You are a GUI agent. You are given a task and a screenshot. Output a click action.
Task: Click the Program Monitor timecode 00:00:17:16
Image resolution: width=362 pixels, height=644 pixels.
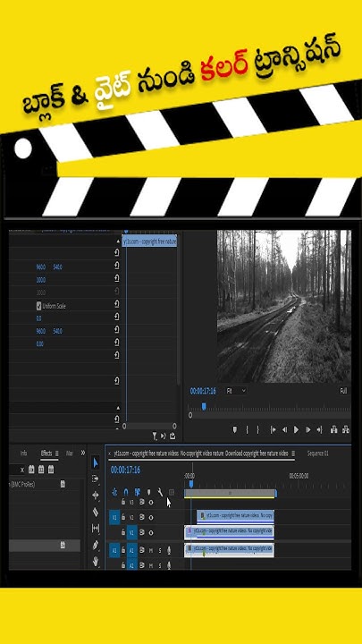pyautogui.click(x=203, y=391)
